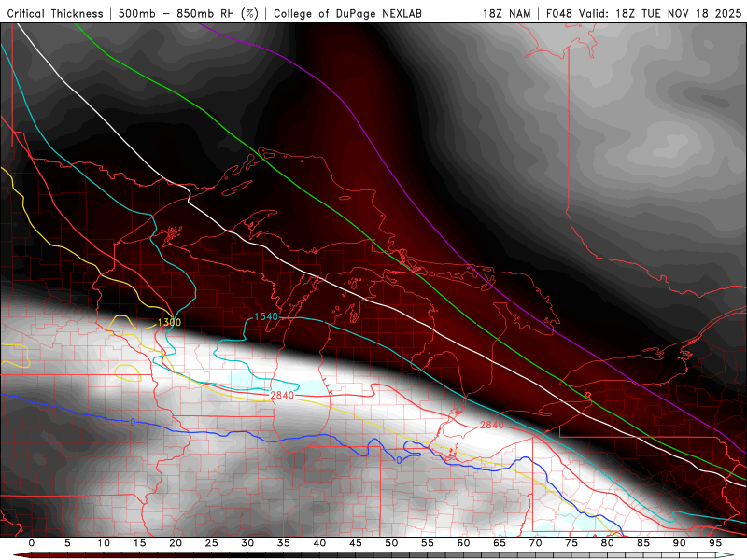The width and height of the screenshot is (747, 560).
Task: Click the "75" value on the RH scale
Action: coord(571,543)
